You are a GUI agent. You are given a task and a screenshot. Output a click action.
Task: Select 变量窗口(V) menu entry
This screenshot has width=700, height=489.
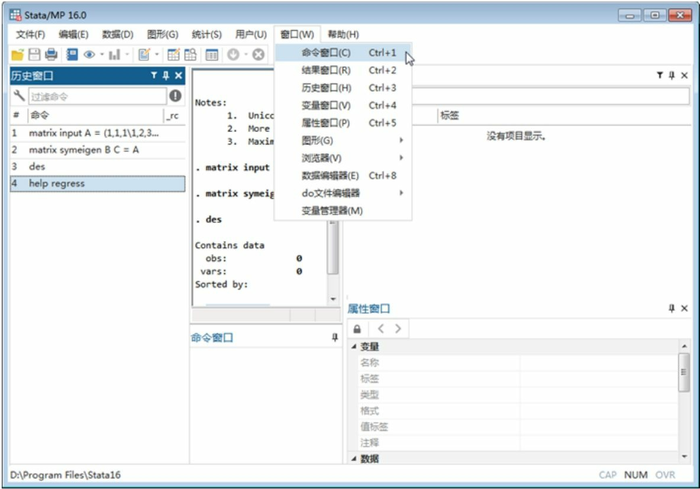pos(343,105)
